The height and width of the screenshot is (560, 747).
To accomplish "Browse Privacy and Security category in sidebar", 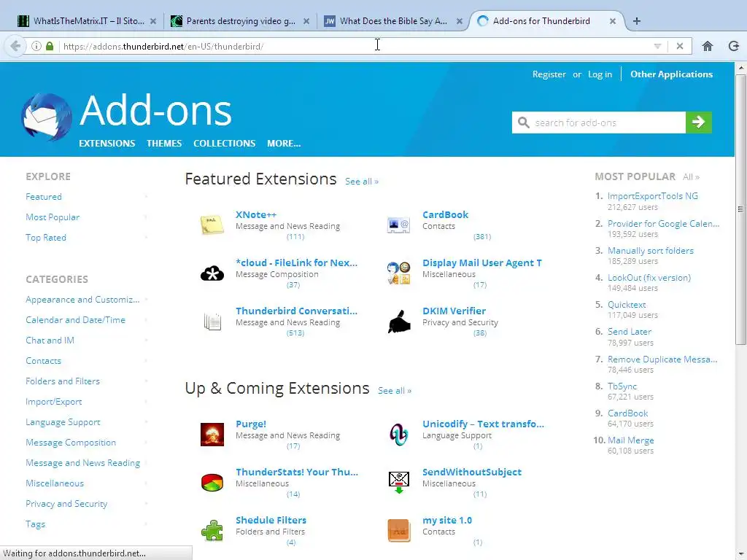I will 66,504.
